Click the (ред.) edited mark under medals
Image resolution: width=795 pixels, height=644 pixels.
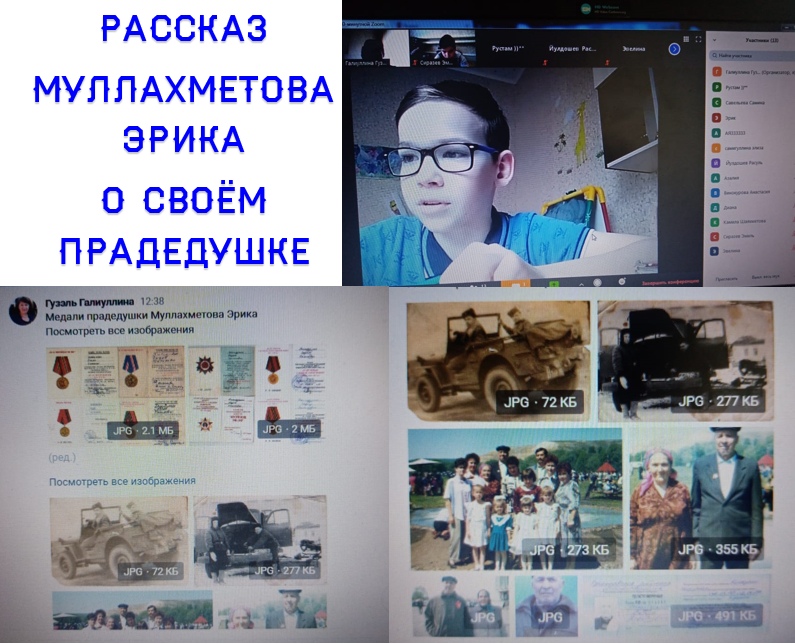pos(62,457)
